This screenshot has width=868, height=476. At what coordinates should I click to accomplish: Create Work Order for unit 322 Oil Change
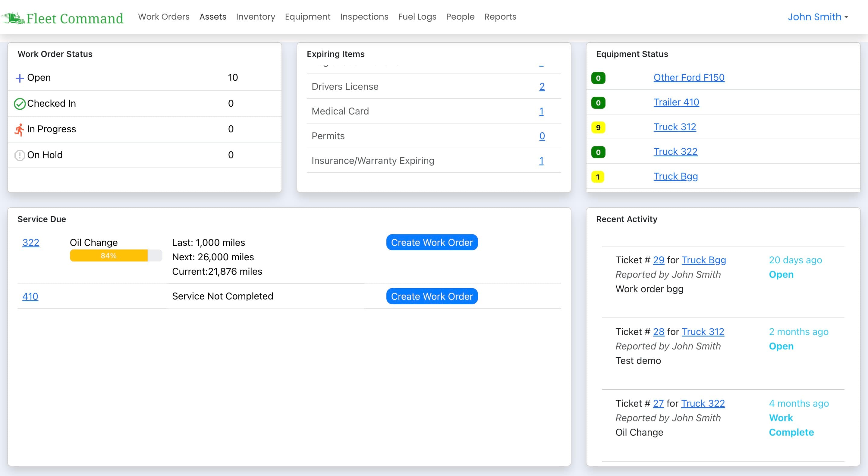tap(432, 242)
